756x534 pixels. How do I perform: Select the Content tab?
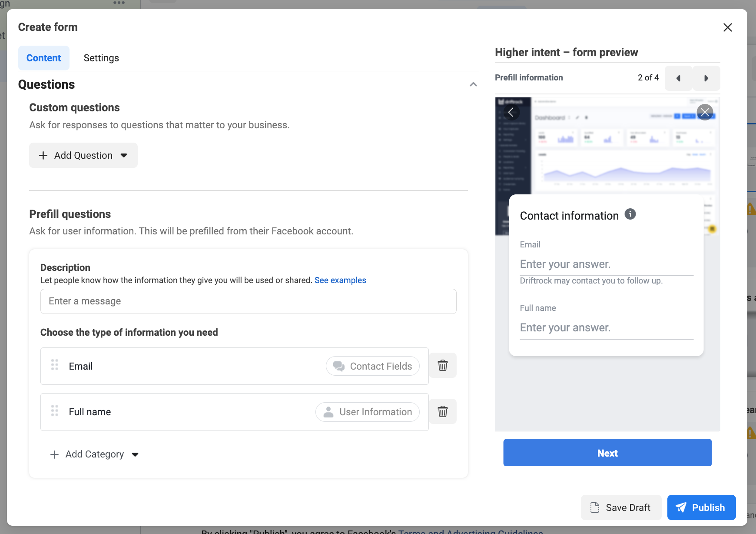click(x=43, y=58)
